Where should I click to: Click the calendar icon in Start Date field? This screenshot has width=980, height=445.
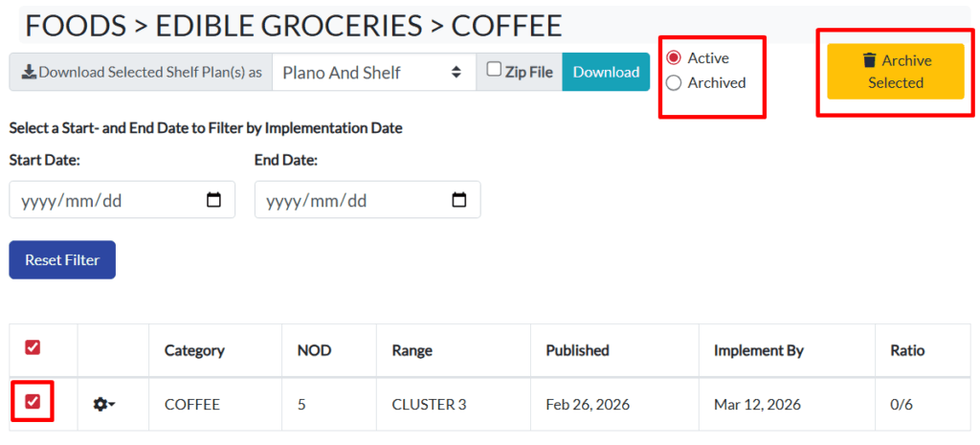click(213, 200)
